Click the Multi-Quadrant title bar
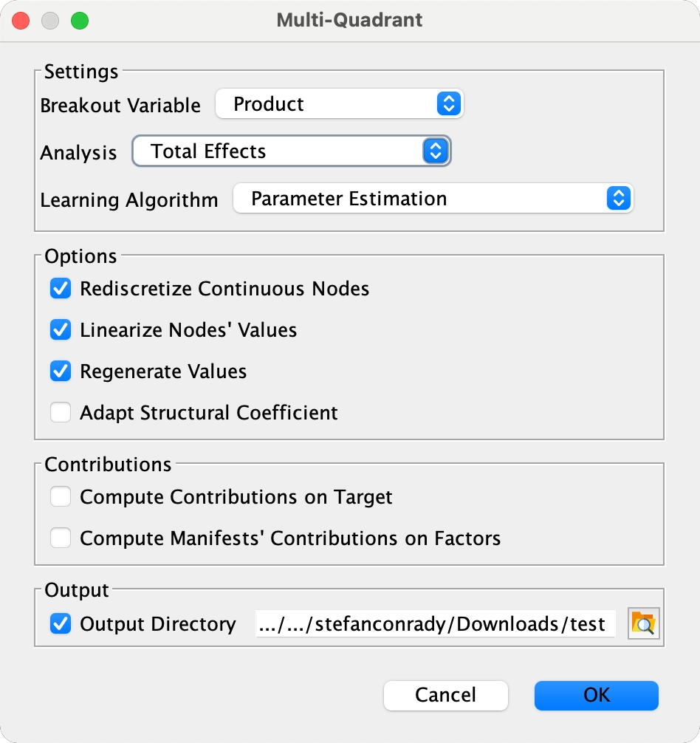The height and width of the screenshot is (743, 700). point(350,20)
